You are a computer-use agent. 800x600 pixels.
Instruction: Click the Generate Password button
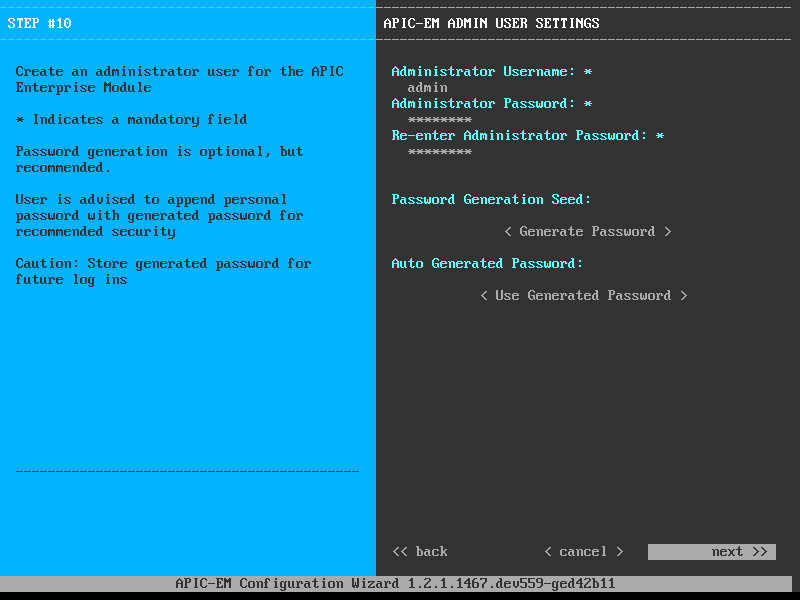point(587,232)
